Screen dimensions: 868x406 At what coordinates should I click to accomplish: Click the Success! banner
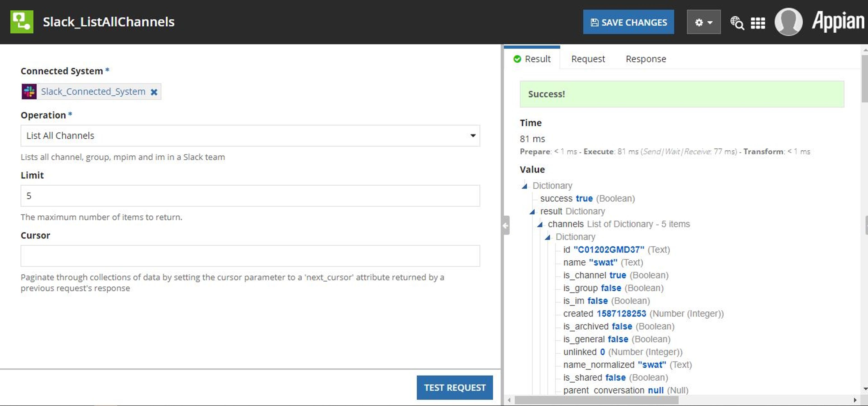point(682,94)
